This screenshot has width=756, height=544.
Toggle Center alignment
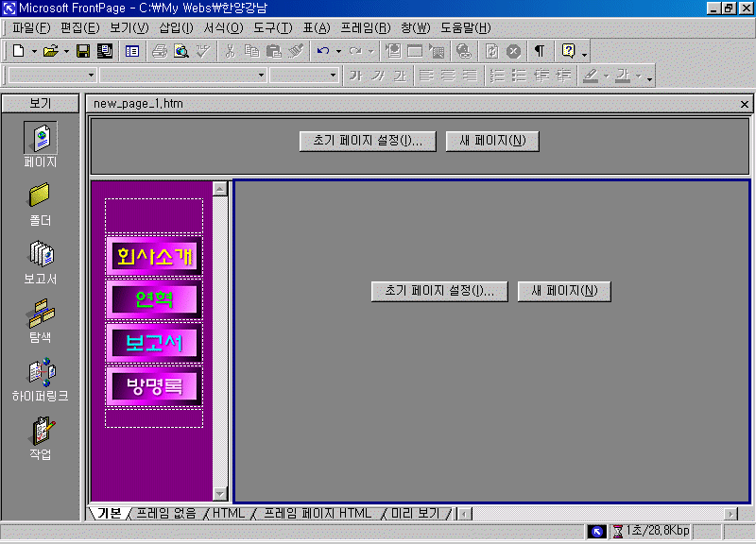[x=448, y=76]
